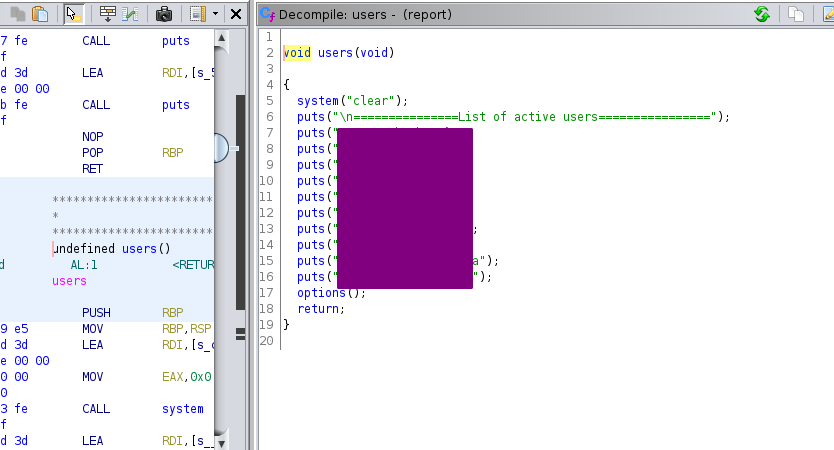Click 'undefined users()' function signature in listing

(x=112, y=248)
